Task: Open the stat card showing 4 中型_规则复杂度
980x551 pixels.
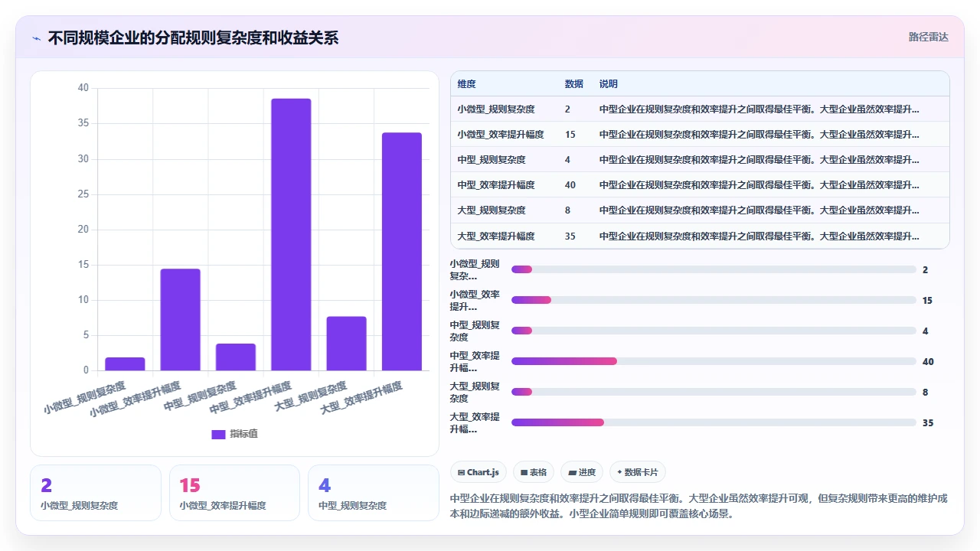Action: tap(374, 493)
